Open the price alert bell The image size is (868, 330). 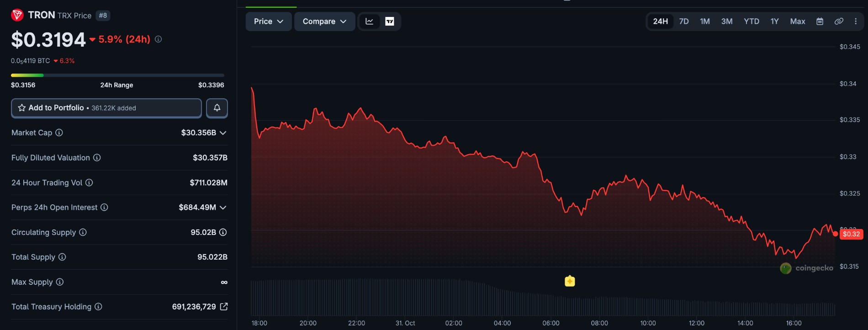[x=217, y=108]
